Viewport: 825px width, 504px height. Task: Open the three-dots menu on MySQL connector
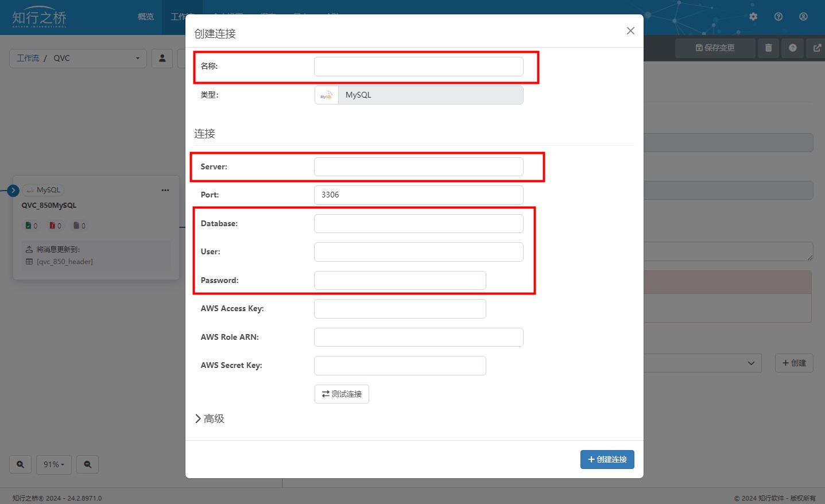pyautogui.click(x=165, y=190)
